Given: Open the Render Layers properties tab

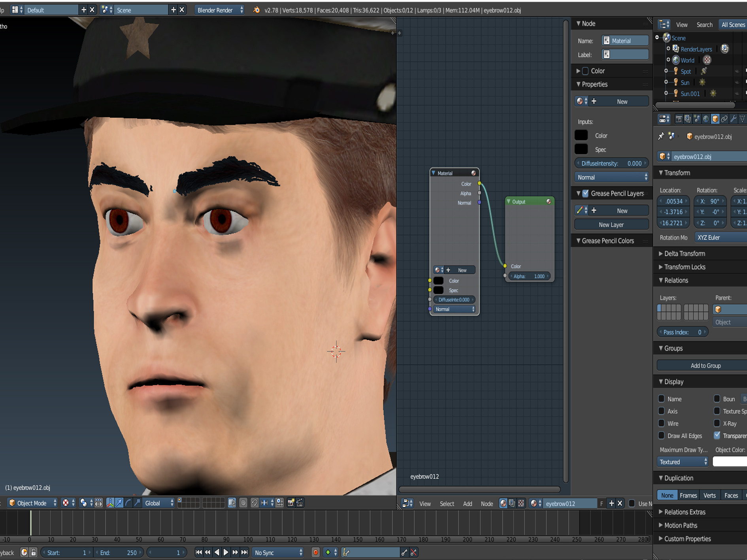Looking at the screenshot, I should pyautogui.click(x=688, y=119).
